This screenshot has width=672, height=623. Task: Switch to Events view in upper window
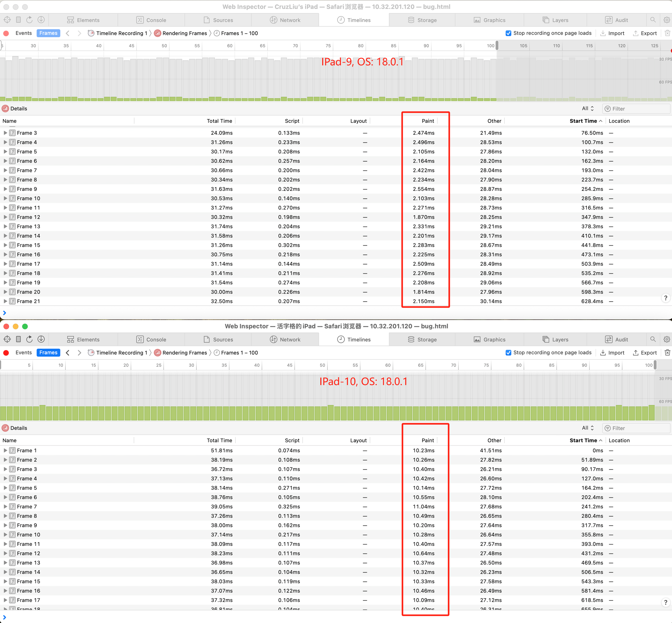coord(24,33)
